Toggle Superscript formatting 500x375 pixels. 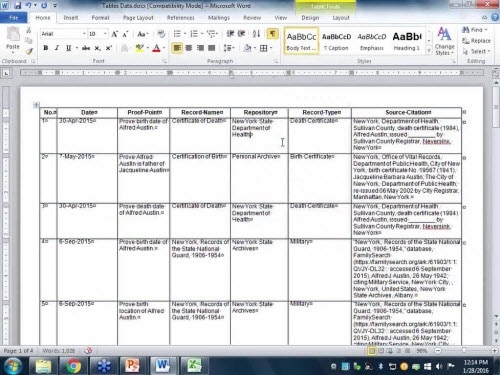(108, 48)
